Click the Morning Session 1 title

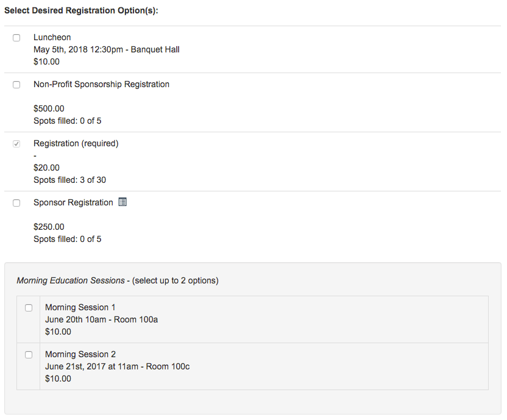point(80,308)
